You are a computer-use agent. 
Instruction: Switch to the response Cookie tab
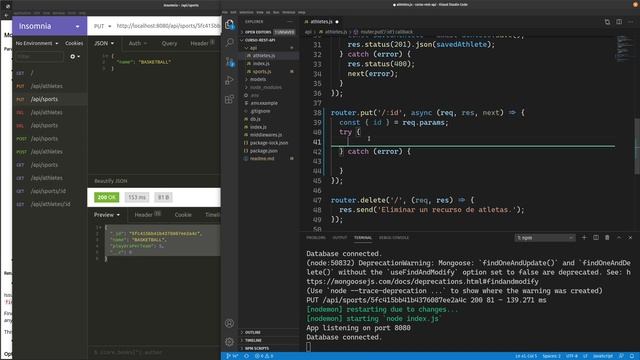[183, 215]
